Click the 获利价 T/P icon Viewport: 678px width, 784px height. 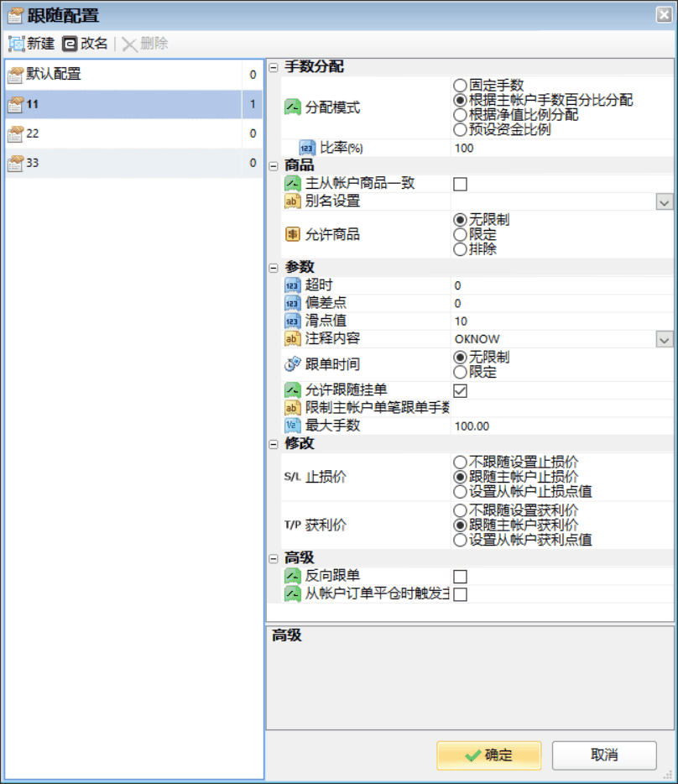pos(292,525)
